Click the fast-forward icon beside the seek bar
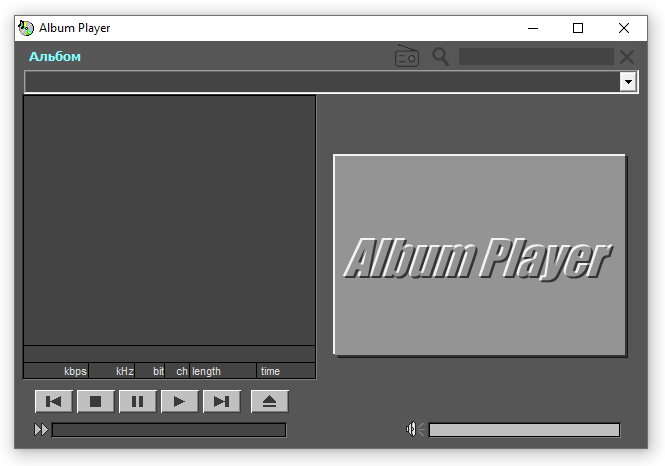This screenshot has height=466, width=665. coord(41,430)
